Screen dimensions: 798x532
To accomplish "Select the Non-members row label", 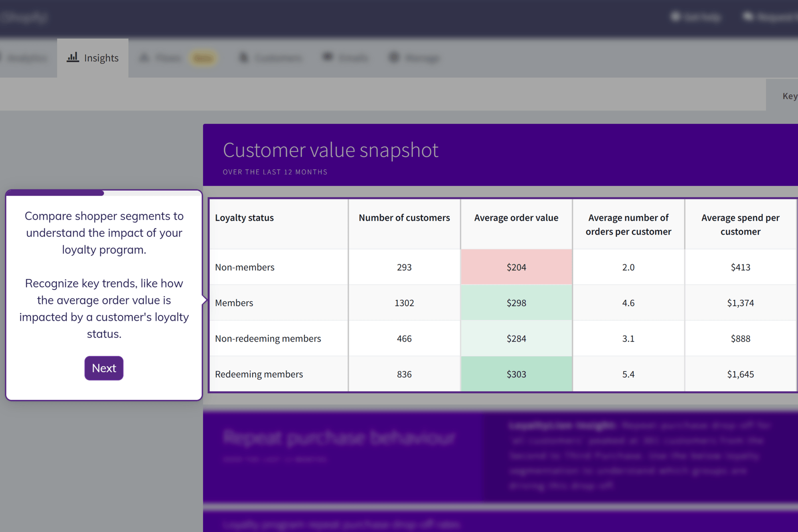I will point(245,267).
